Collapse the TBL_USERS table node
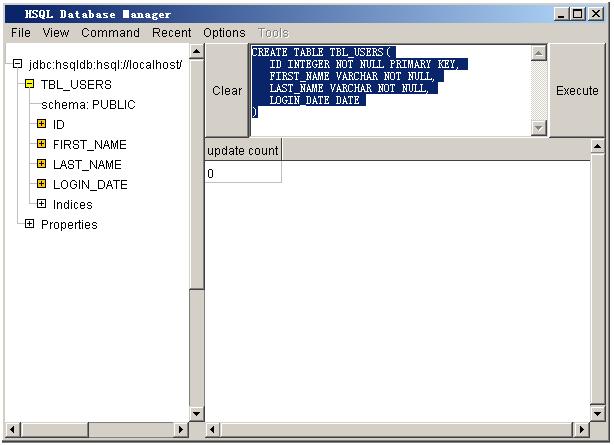The width and height of the screenshot is (614, 445). pyautogui.click(x=29, y=84)
